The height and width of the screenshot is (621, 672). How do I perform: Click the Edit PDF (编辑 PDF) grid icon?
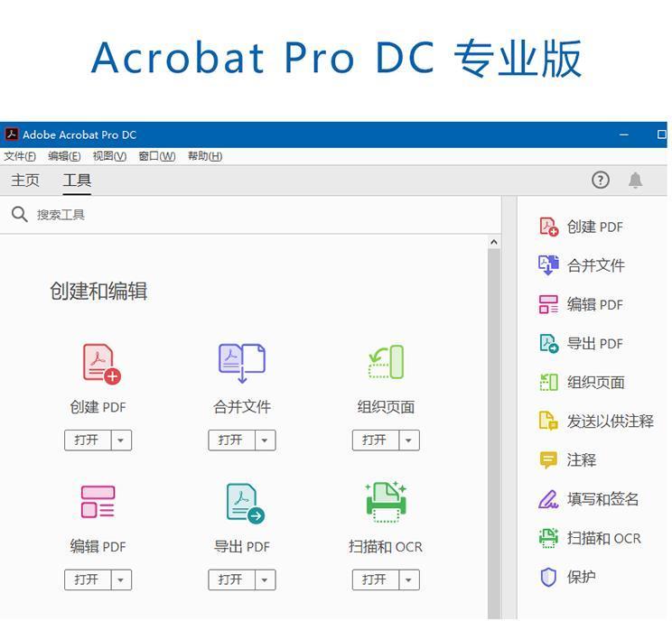98,501
